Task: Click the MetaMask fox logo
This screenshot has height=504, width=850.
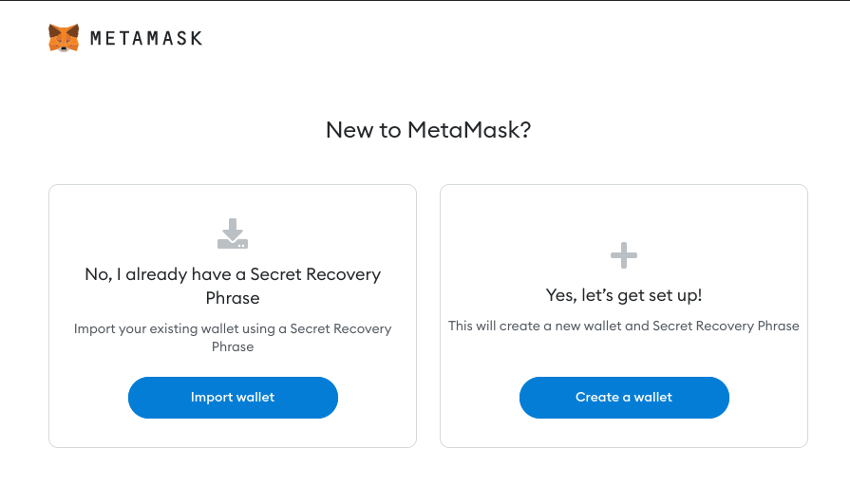Action: pos(64,38)
